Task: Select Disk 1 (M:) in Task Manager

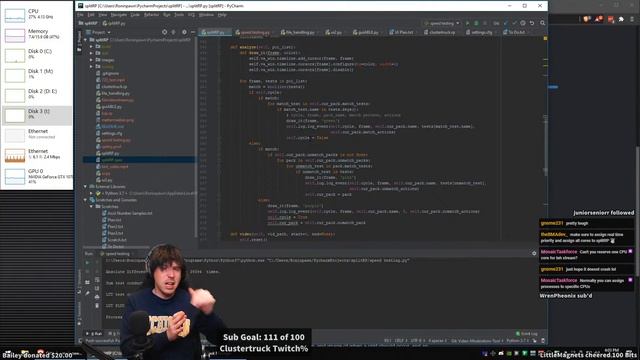Action: point(37,75)
